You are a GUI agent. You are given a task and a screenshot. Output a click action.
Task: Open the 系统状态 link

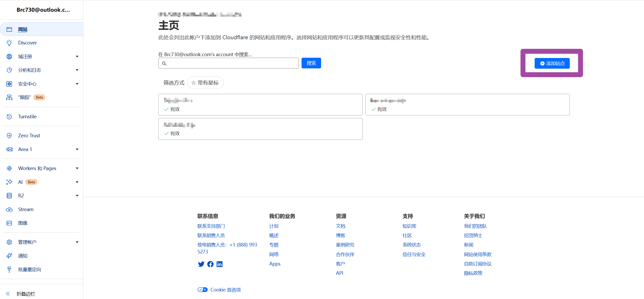coord(412,245)
